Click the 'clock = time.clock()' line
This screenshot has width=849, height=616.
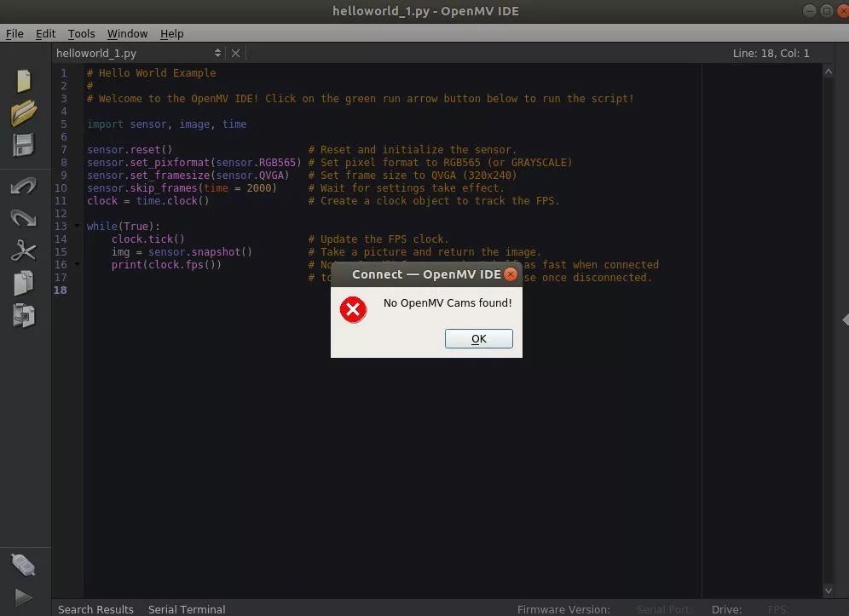pyautogui.click(x=147, y=201)
